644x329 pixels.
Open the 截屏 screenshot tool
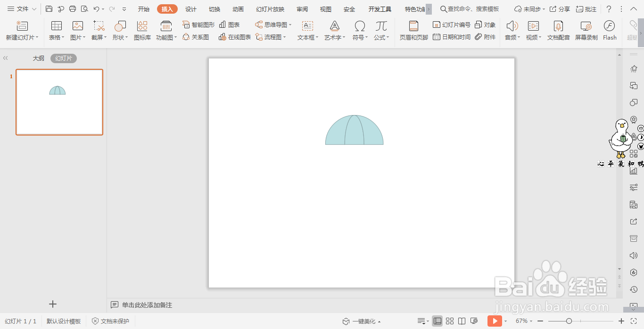click(99, 26)
